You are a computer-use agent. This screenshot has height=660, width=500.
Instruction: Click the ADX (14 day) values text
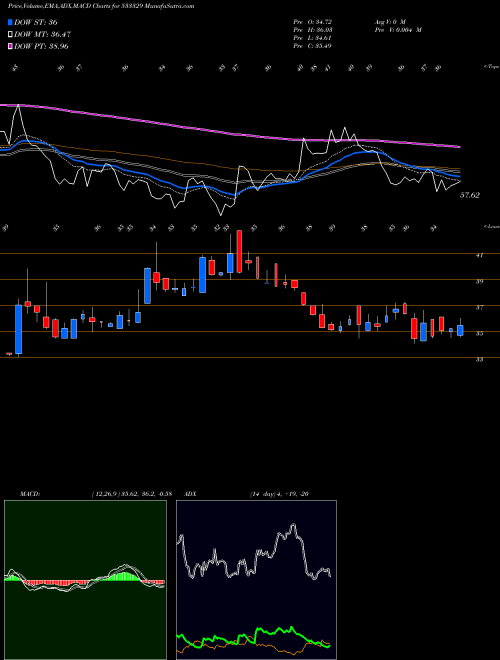tap(280, 494)
